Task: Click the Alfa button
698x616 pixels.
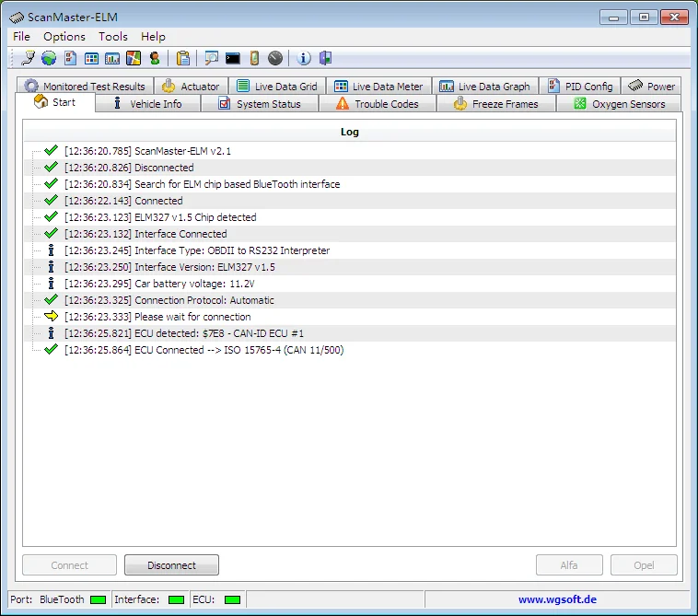Action: (x=569, y=564)
